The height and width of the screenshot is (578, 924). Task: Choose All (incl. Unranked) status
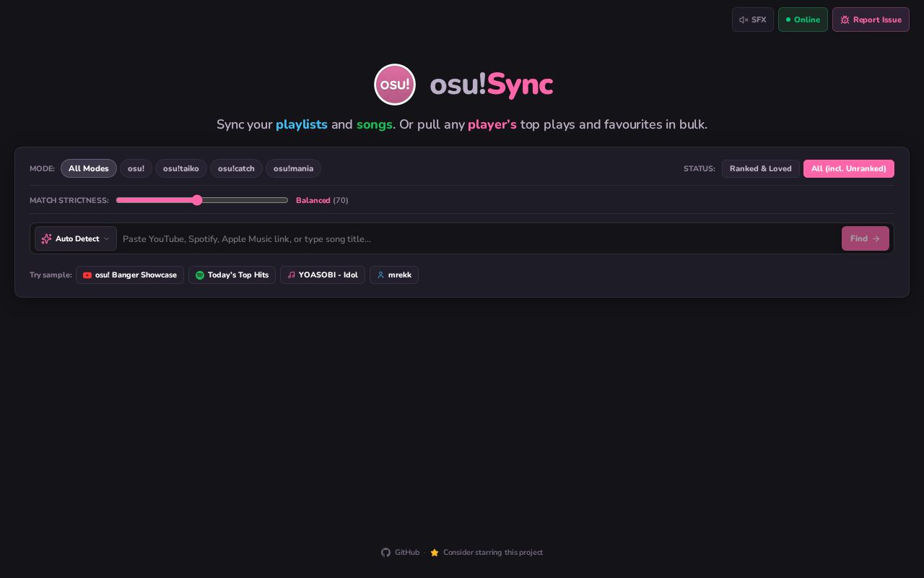[x=849, y=168]
